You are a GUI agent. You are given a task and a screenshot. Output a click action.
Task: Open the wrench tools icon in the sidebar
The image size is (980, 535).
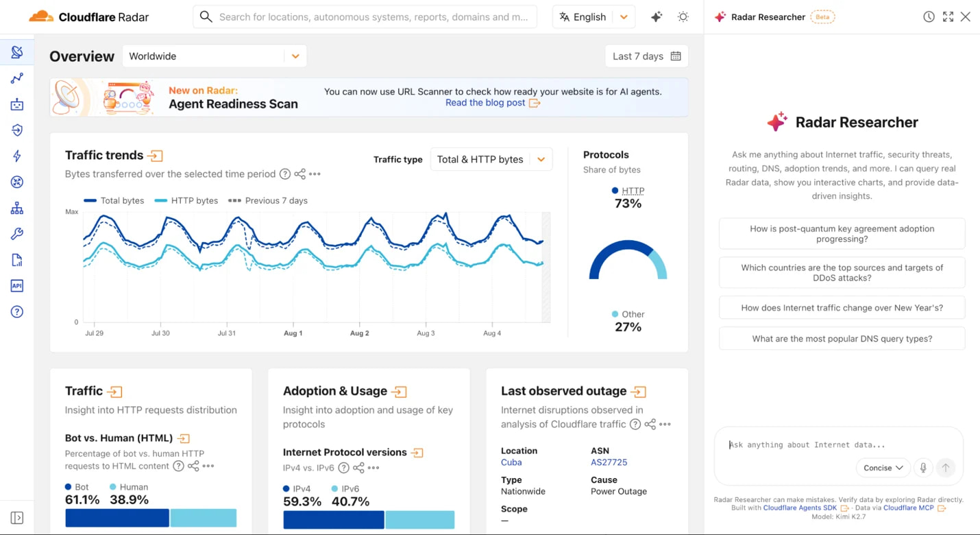click(17, 234)
